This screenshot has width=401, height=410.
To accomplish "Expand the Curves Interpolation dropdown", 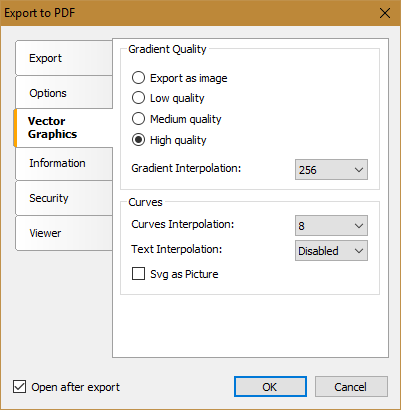I will tap(331, 226).
